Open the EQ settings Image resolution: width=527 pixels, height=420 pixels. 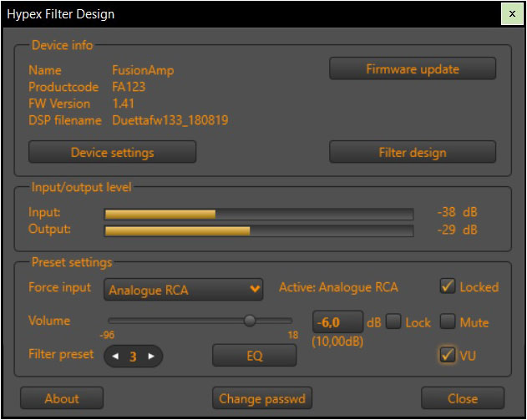[255, 356]
